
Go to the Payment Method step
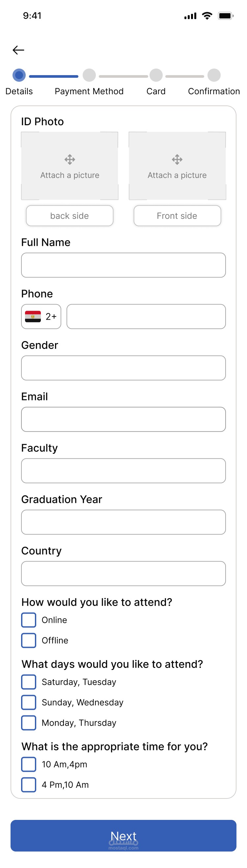coord(89,75)
